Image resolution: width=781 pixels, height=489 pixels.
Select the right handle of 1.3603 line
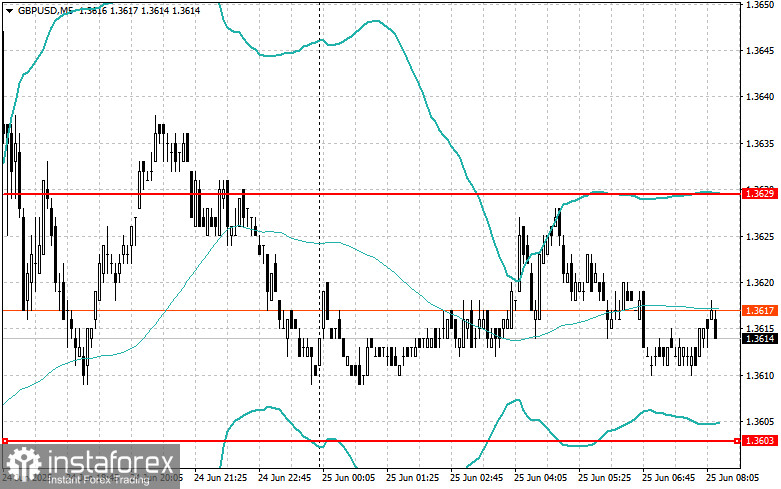coord(737,441)
